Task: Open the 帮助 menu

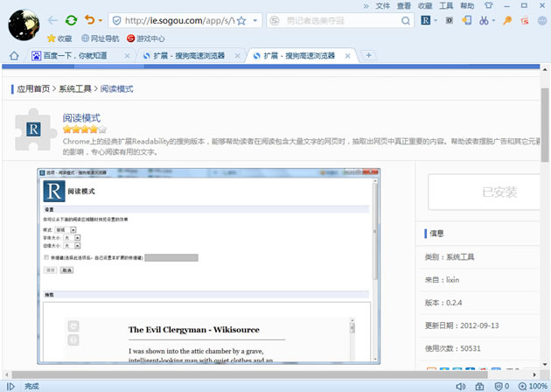Action: [x=467, y=5]
